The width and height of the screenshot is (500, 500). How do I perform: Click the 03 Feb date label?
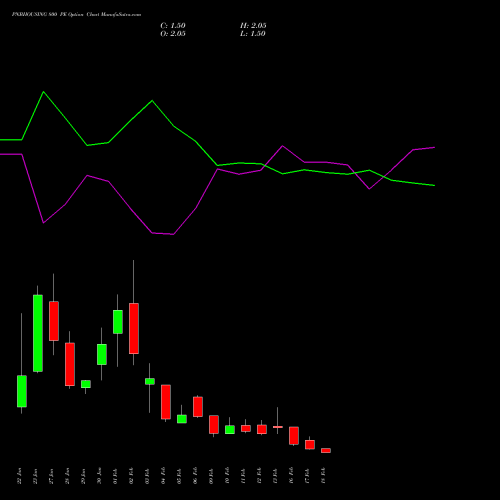147,476
